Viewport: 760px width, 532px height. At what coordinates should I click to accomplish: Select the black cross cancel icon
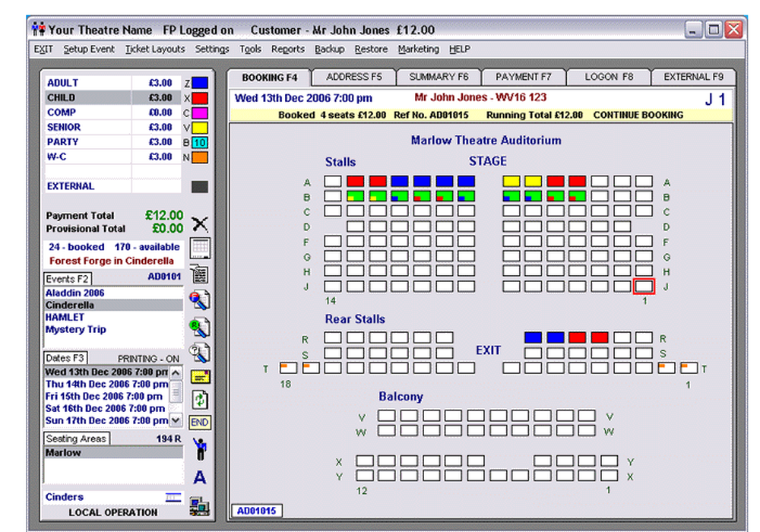(199, 223)
